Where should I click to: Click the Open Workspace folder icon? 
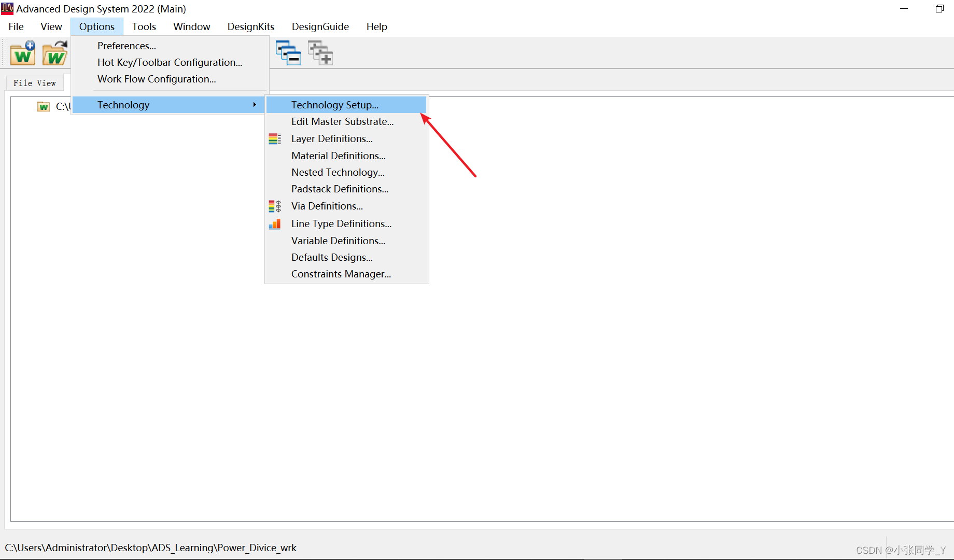click(55, 53)
